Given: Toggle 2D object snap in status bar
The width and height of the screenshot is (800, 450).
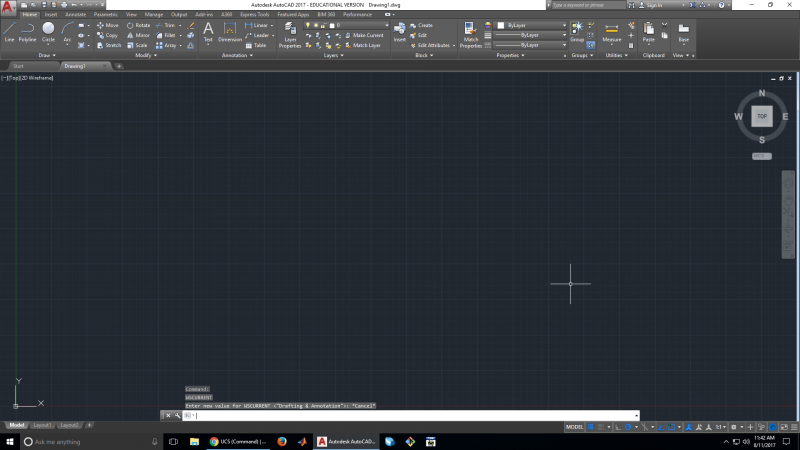Looking at the screenshot, I should point(671,427).
